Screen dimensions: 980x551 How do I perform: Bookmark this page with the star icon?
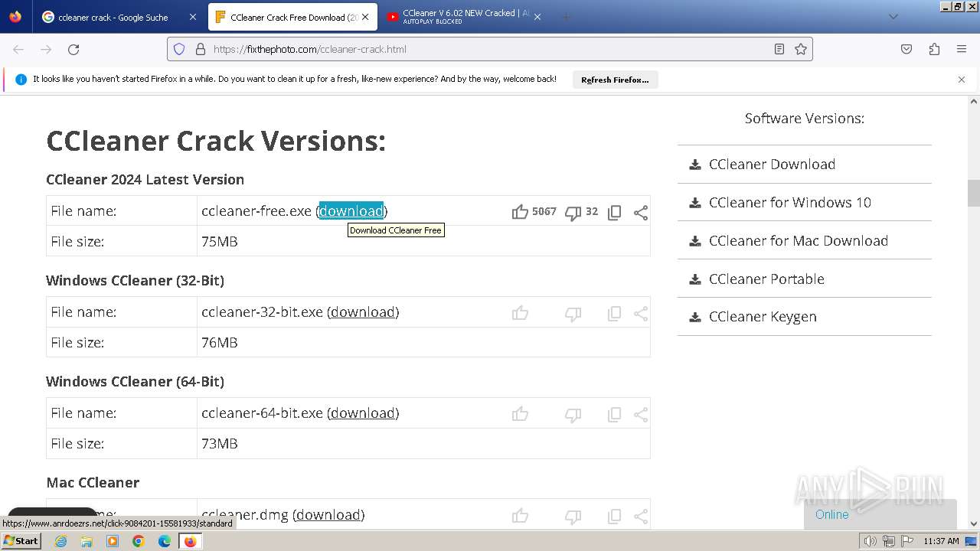pos(801,49)
